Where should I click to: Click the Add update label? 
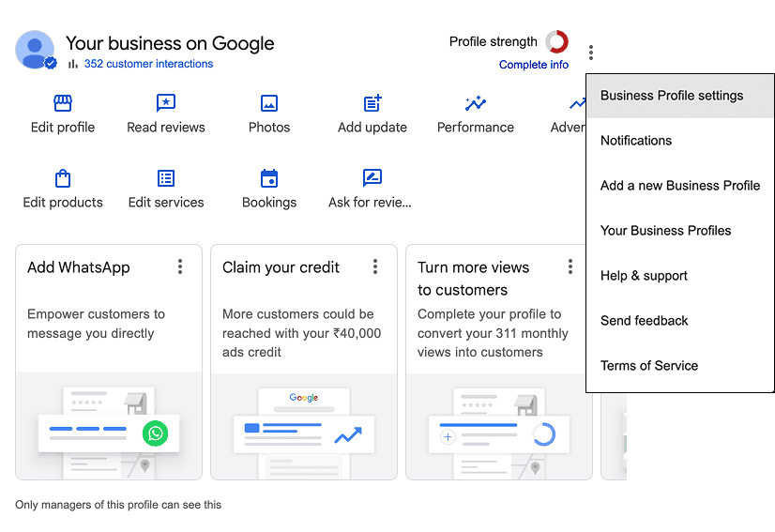tap(372, 127)
